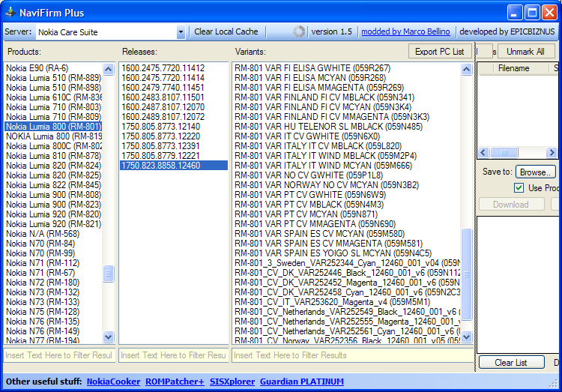Select variant RM-801_CV_Netherlands_VAR252549_Black
The width and height of the screenshot is (562, 392).
tap(347, 312)
